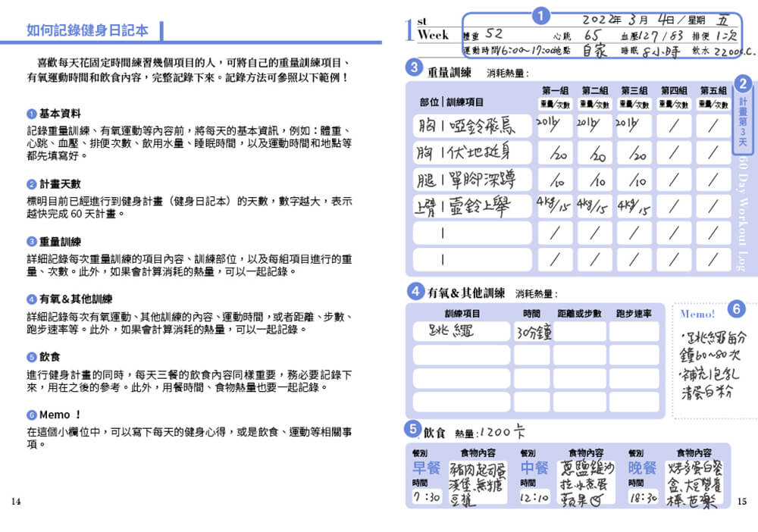Click the heart rate value 65 next to 心跳
758x532 pixels.
pos(592,36)
